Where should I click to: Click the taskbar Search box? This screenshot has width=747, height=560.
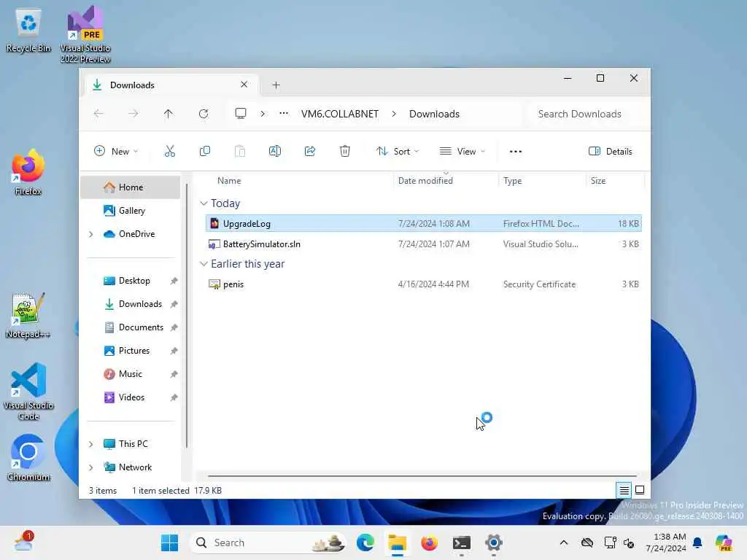[x=268, y=542]
